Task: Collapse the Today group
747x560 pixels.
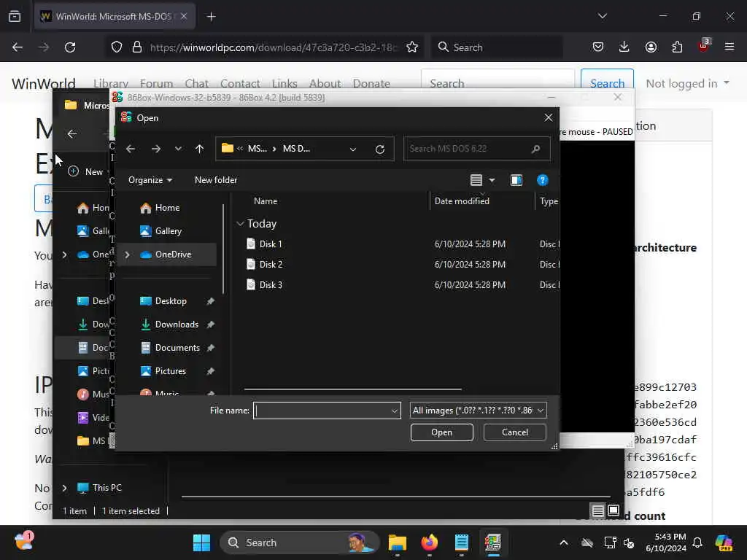Action: 241,223
